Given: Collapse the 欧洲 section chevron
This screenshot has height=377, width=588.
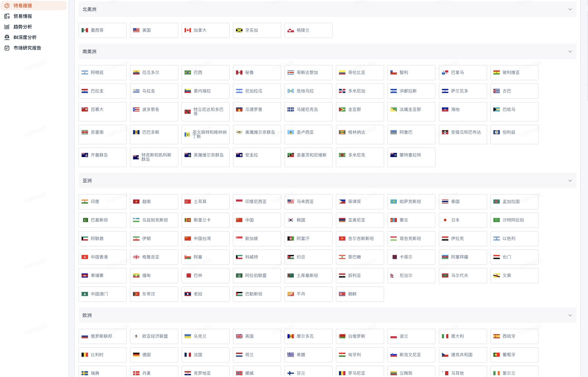Looking at the screenshot, I should tap(570, 315).
